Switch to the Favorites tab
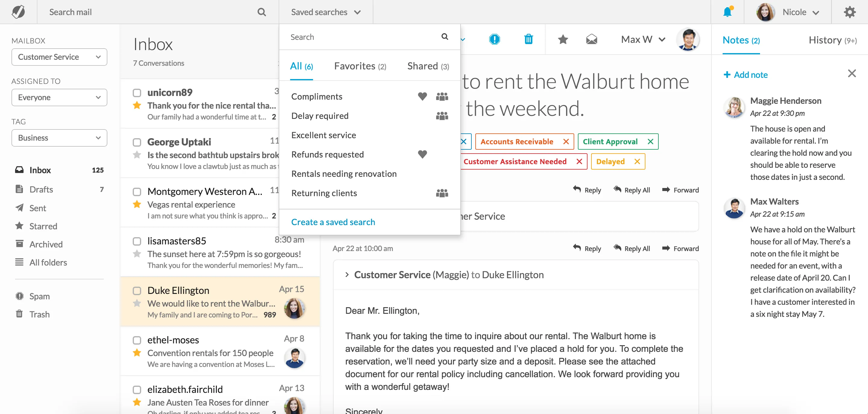This screenshot has height=414, width=868. pyautogui.click(x=360, y=66)
